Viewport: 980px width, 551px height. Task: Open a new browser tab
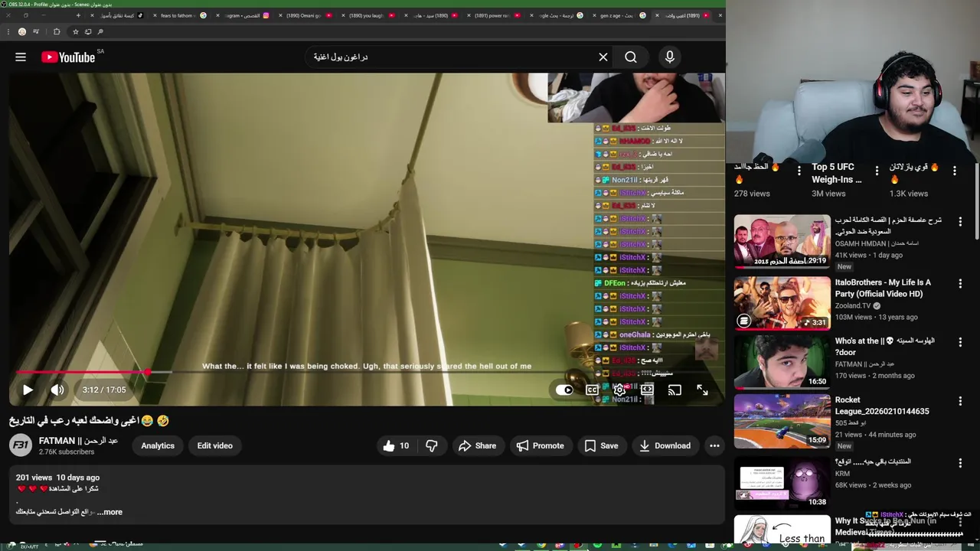click(x=78, y=15)
